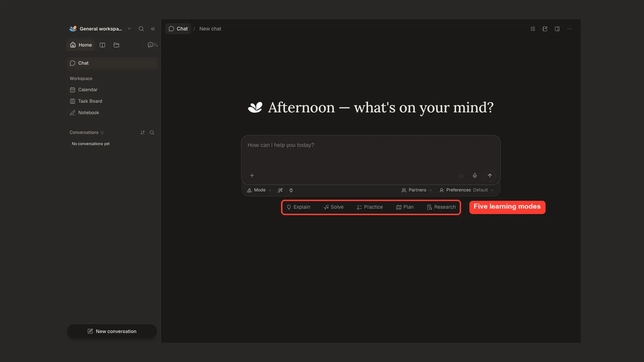
Task: Select the Home tab
Action: (x=81, y=45)
